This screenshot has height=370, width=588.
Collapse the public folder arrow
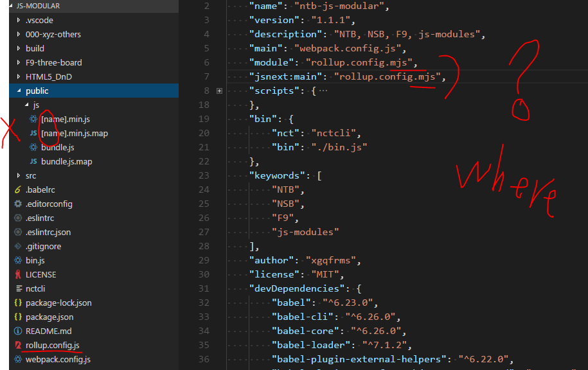[19, 91]
